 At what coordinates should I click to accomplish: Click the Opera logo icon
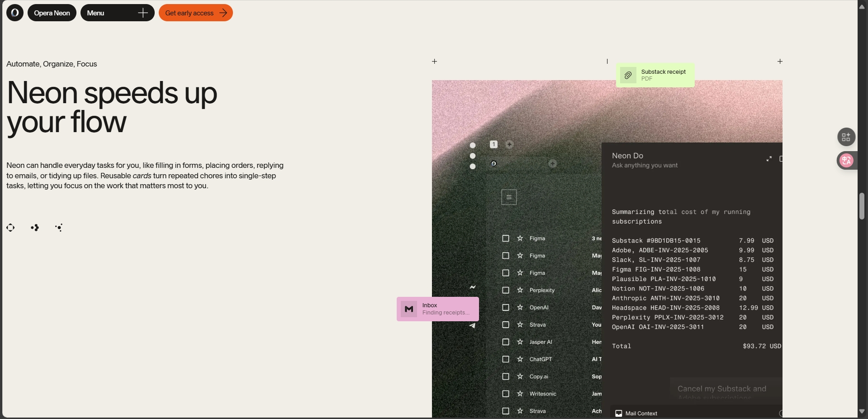click(15, 13)
